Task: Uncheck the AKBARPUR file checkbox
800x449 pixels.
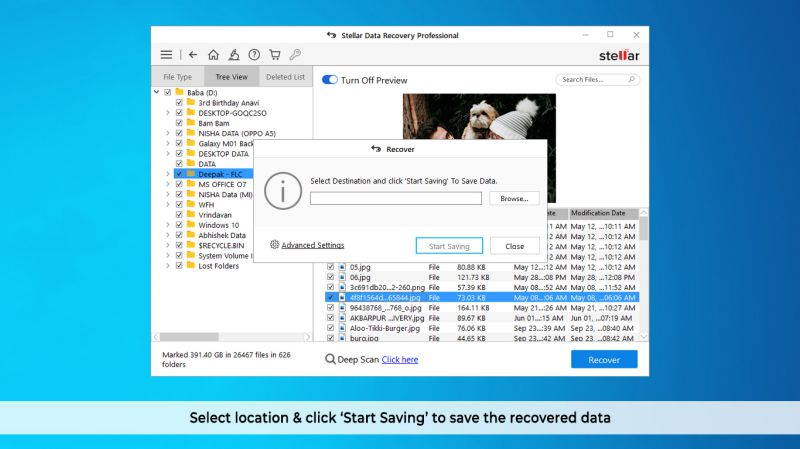Action: pyautogui.click(x=331, y=318)
